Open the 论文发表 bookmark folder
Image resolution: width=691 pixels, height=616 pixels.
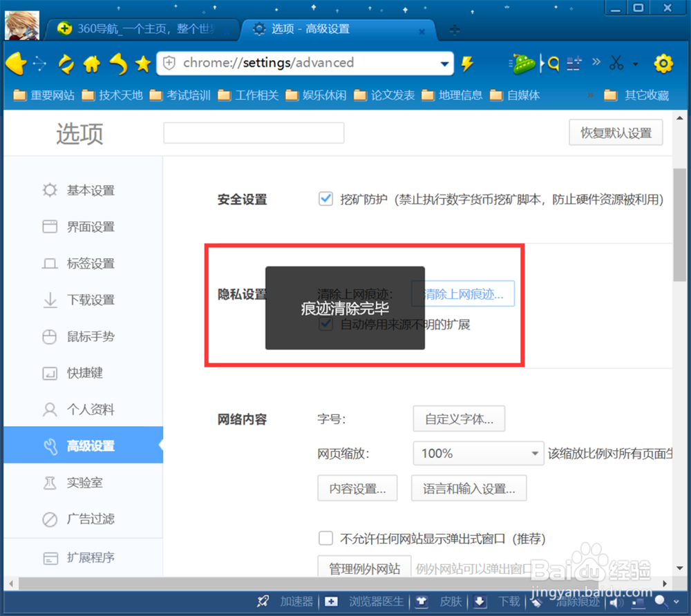coord(384,95)
